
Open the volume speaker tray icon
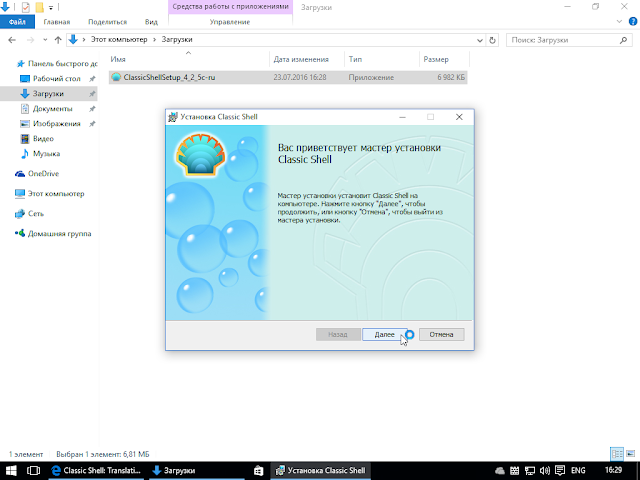pyautogui.click(x=544, y=471)
